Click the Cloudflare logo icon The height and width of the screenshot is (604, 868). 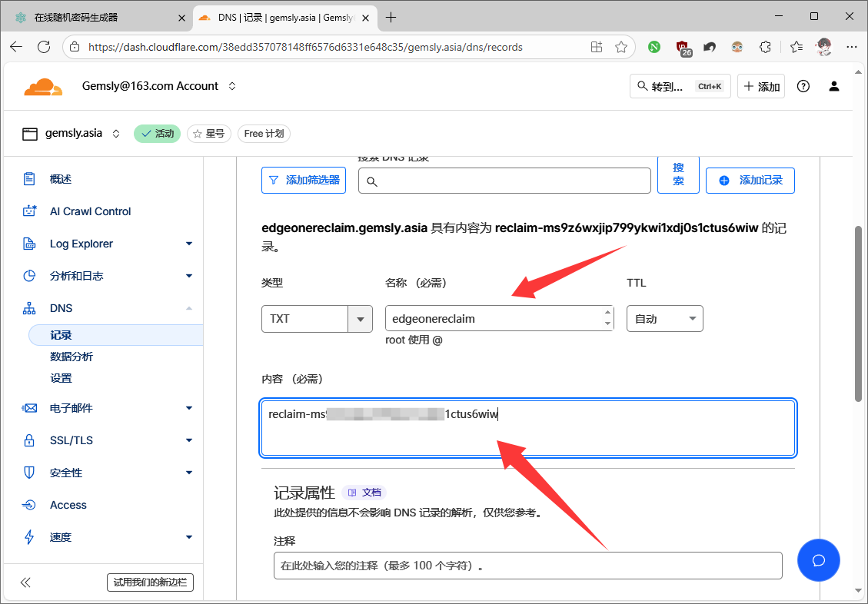click(x=43, y=87)
